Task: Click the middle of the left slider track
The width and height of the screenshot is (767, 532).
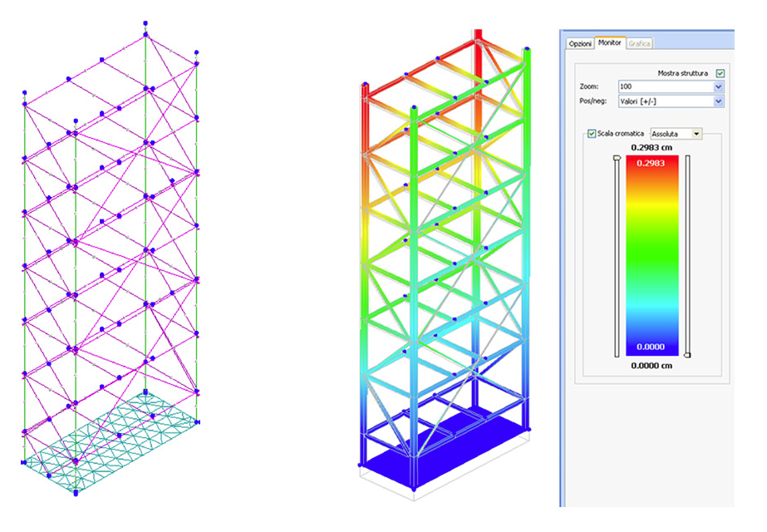Action: tap(616, 258)
